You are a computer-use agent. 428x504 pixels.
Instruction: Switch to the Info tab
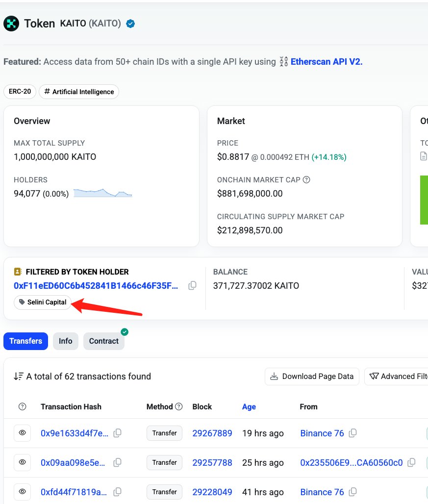[x=66, y=341]
